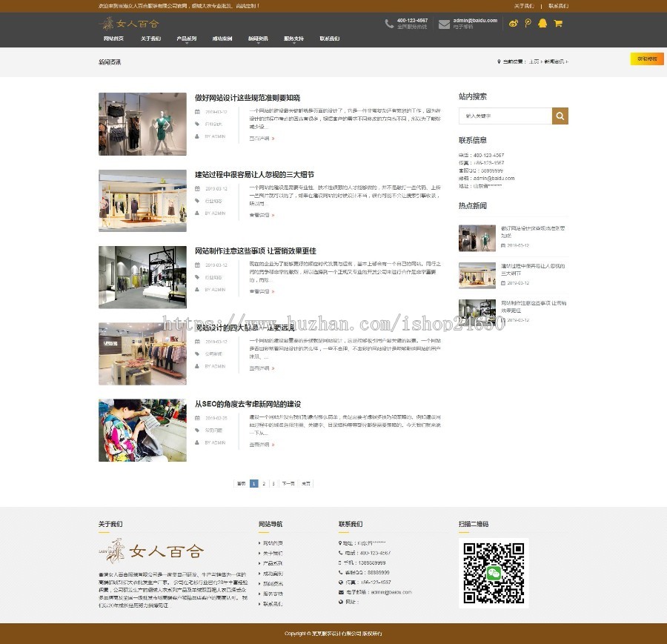Open 联系我们 in the main navigation bar
Screen dimensions: 667x644
pos(330,39)
